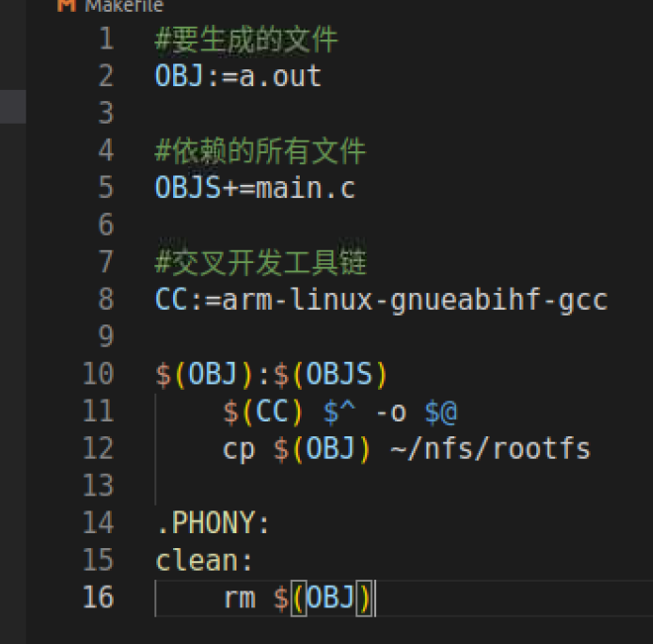Click the comment '#要生成的文件'
653x644 pixels.
tap(246, 40)
